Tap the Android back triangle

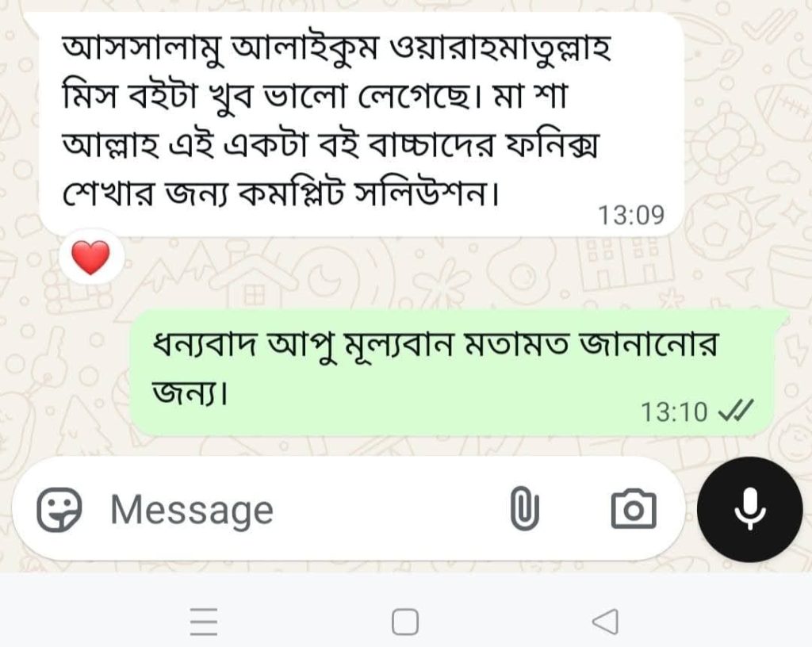[x=605, y=621]
